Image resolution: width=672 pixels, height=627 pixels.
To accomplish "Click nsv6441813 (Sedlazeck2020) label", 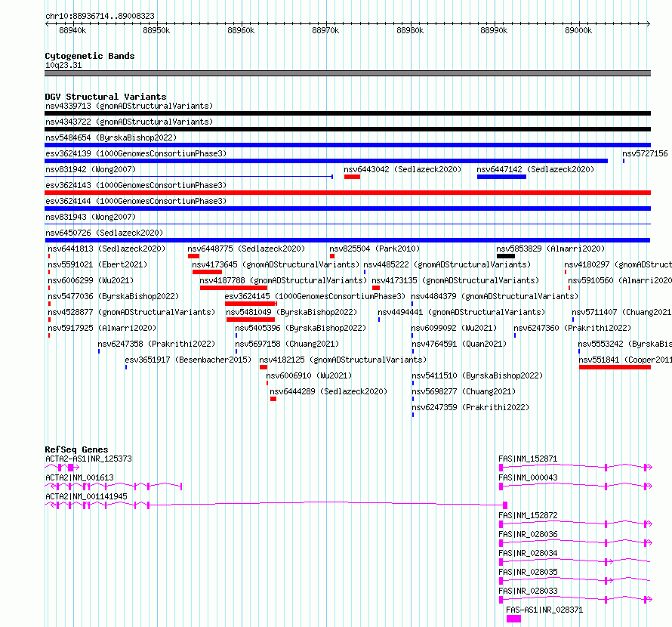I will 106,249.
